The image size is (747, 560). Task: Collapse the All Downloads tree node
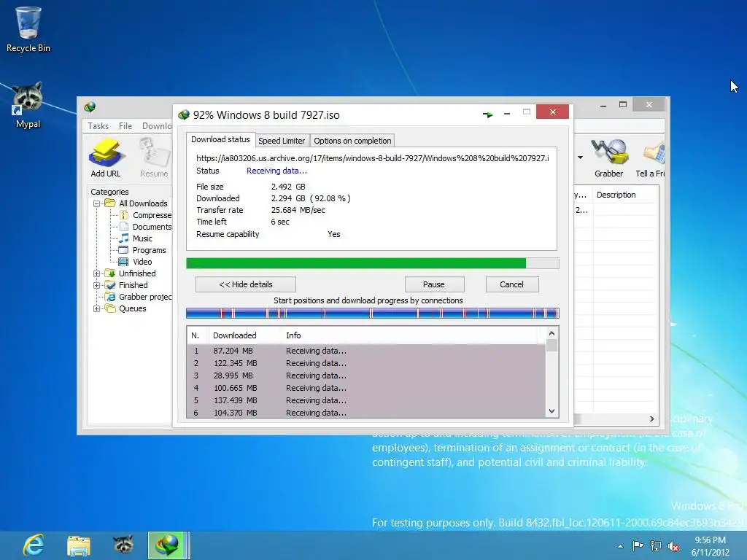click(97, 204)
